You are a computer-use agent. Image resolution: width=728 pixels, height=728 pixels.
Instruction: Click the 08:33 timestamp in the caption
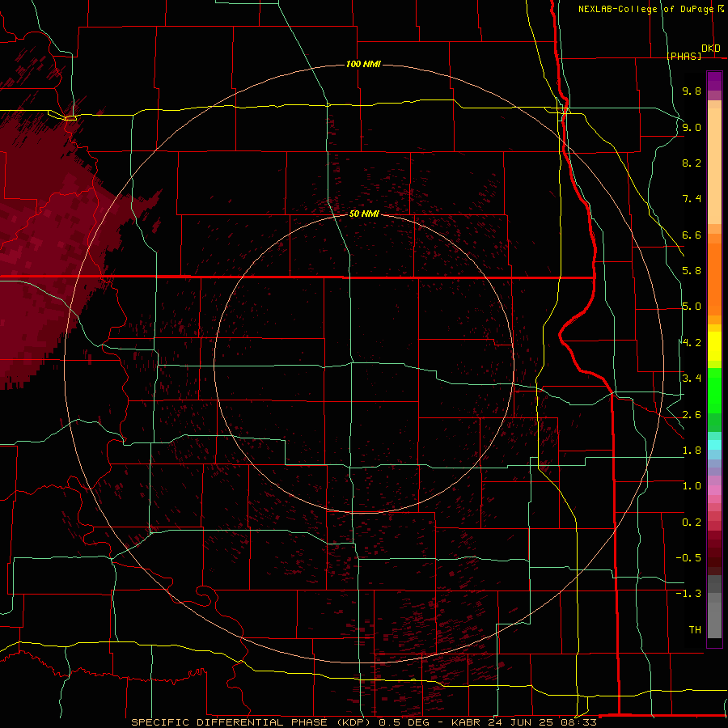coord(580,722)
